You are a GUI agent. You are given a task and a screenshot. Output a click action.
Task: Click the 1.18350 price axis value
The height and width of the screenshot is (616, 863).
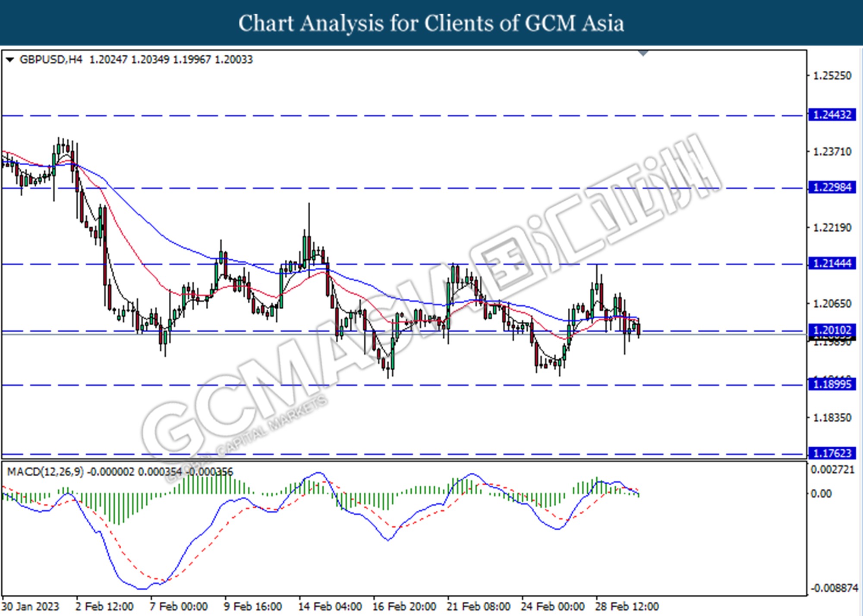tap(832, 418)
